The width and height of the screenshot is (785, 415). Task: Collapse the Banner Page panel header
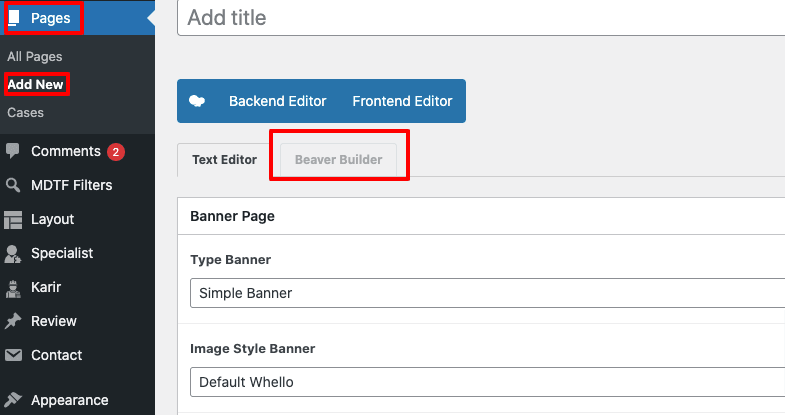pos(480,216)
